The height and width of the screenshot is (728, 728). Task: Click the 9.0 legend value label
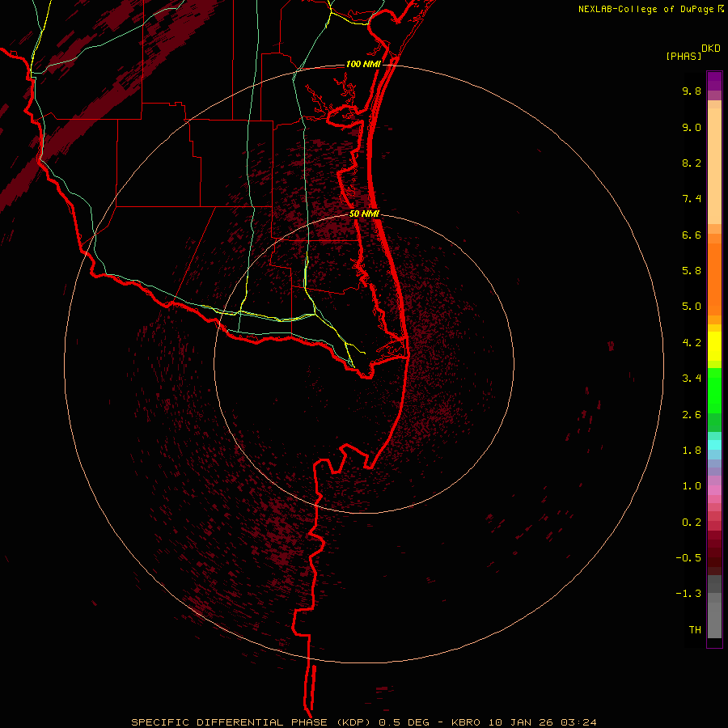(x=692, y=127)
